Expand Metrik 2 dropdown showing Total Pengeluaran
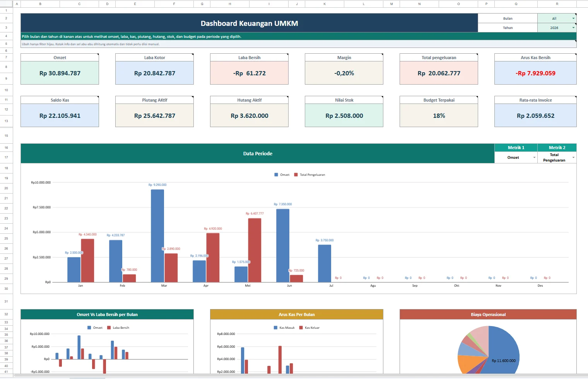 (573, 158)
